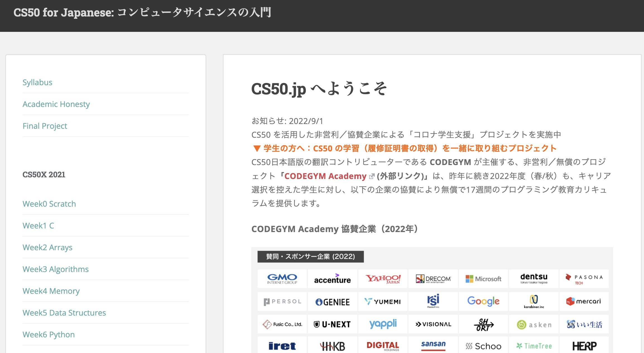This screenshot has height=353, width=644.
Task: View the Academic Honesty page
Action: (x=56, y=104)
